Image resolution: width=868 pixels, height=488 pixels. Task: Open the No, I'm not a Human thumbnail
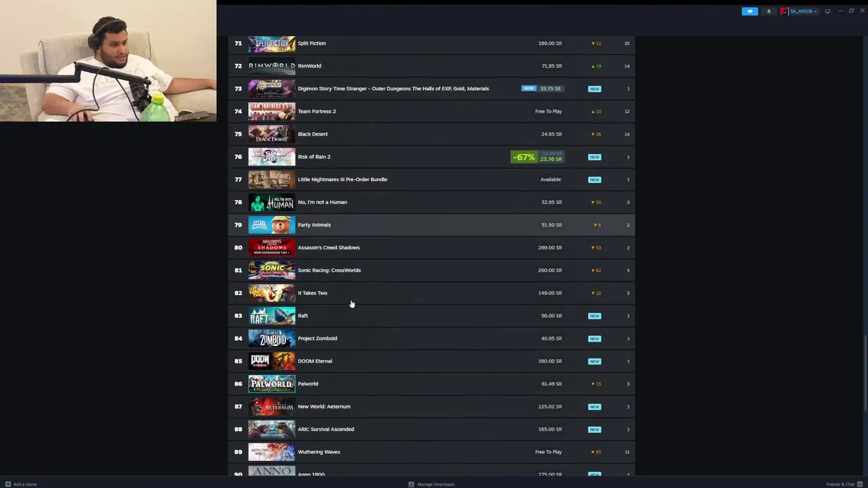click(271, 202)
